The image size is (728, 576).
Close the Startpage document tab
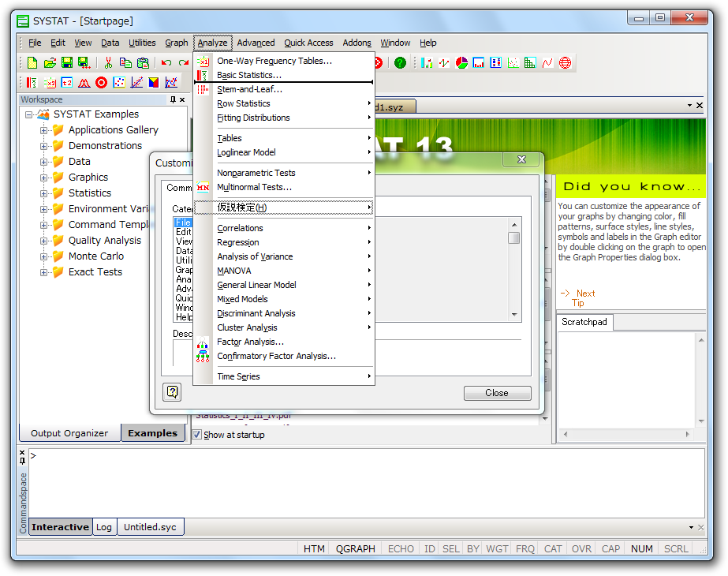700,106
